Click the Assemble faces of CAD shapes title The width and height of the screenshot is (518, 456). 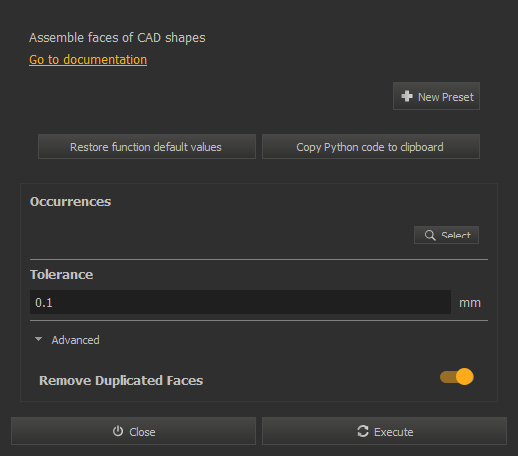point(117,38)
